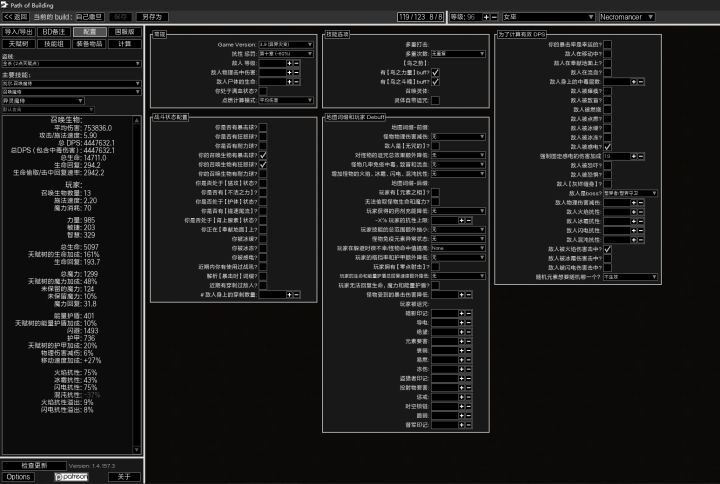Click minus next to 敌人火焰抗性 field
The width and height of the screenshot is (720, 484).
coord(641,212)
